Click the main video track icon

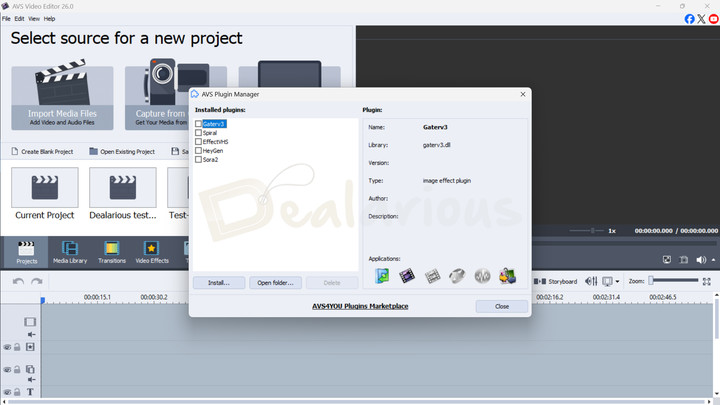(30, 322)
